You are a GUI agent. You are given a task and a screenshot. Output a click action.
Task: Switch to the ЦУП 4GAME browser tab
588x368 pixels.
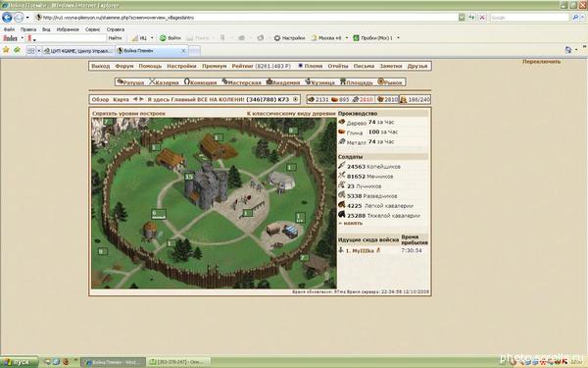(x=78, y=51)
